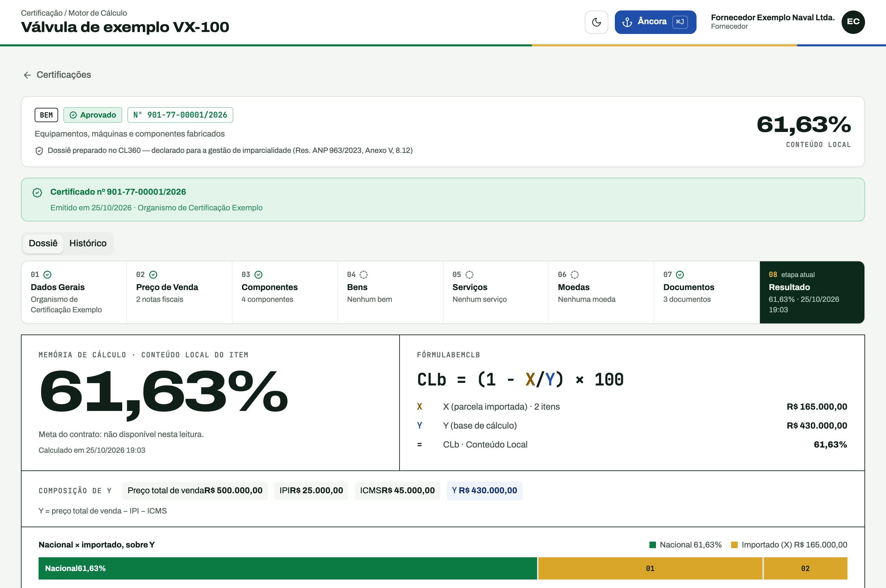Toggle dark mode with the moon icon
This screenshot has height=588, width=886.
(x=596, y=22)
